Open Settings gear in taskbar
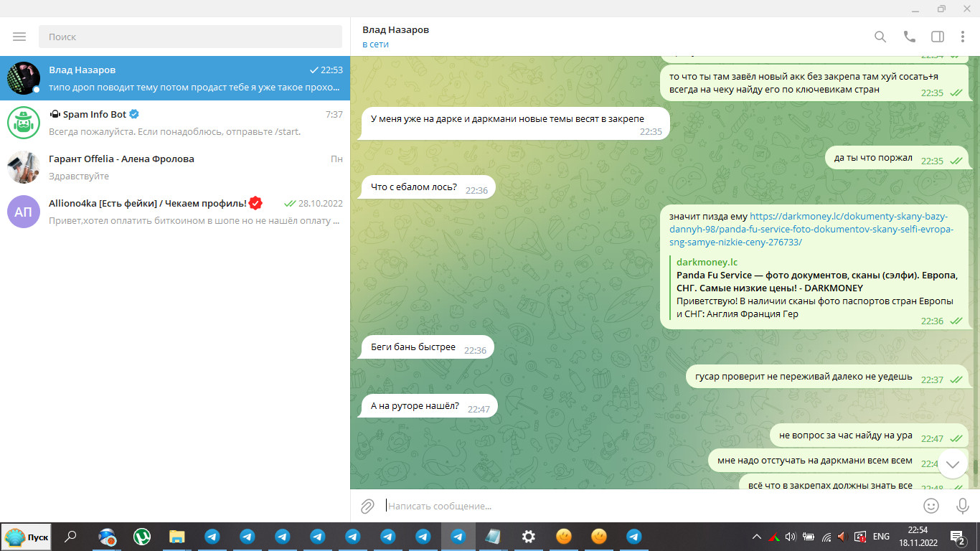980x551 pixels. pyautogui.click(x=529, y=537)
